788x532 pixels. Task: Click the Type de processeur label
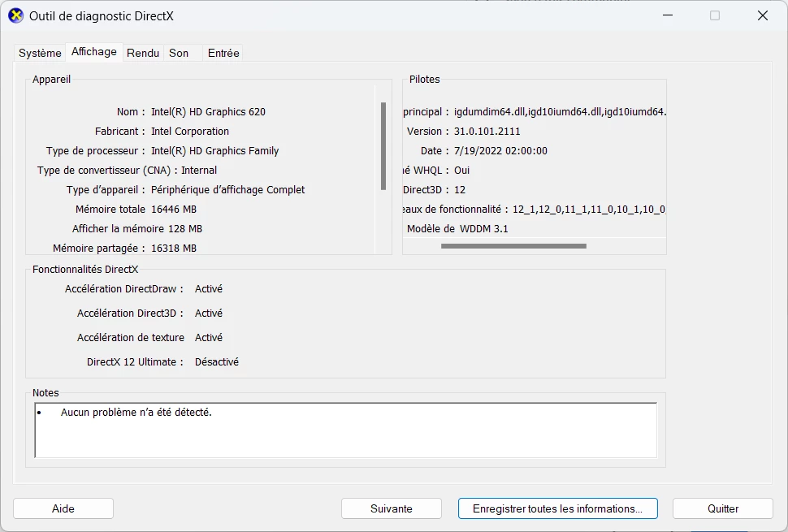pyautogui.click(x=96, y=151)
